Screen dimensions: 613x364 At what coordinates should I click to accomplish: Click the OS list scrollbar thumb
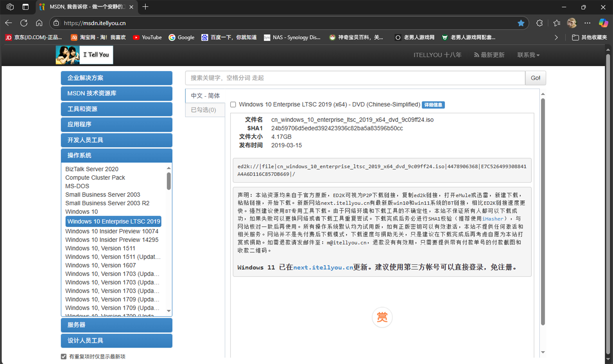click(169, 181)
